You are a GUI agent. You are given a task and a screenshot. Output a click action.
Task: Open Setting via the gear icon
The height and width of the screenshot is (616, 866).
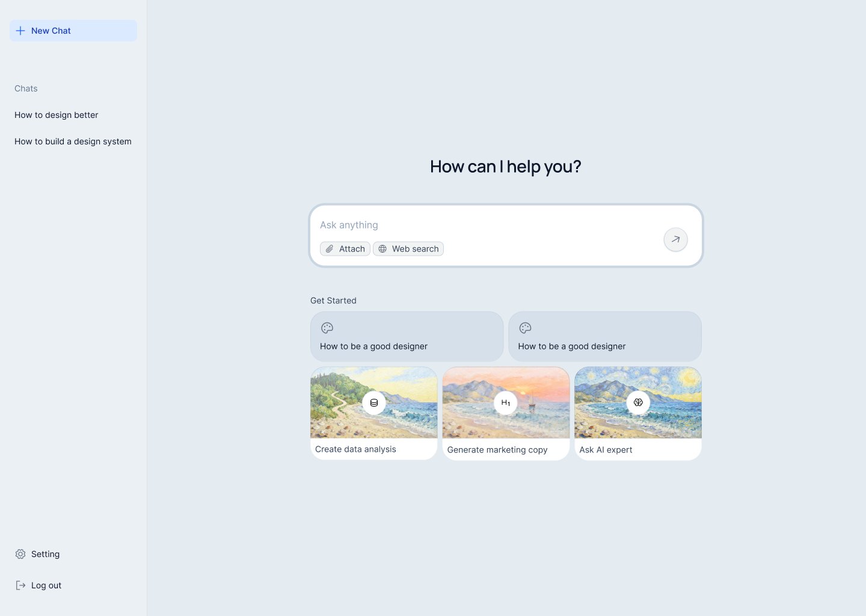[x=20, y=554]
